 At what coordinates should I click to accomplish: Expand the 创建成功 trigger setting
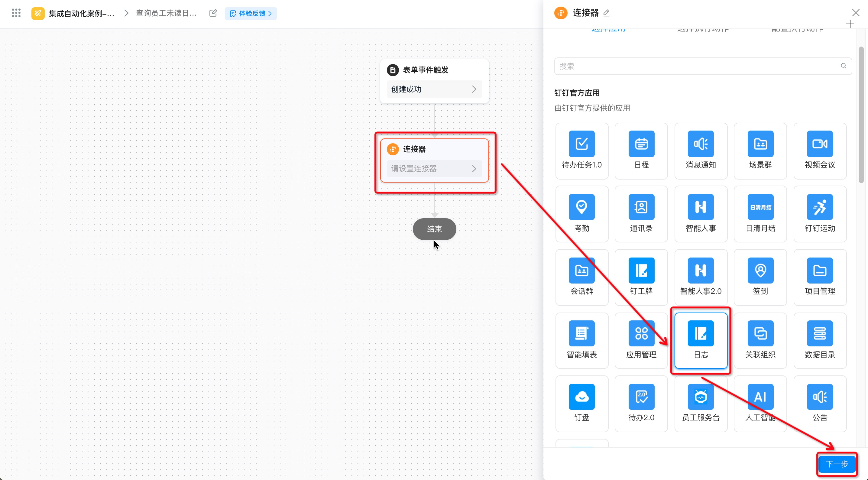[434, 89]
